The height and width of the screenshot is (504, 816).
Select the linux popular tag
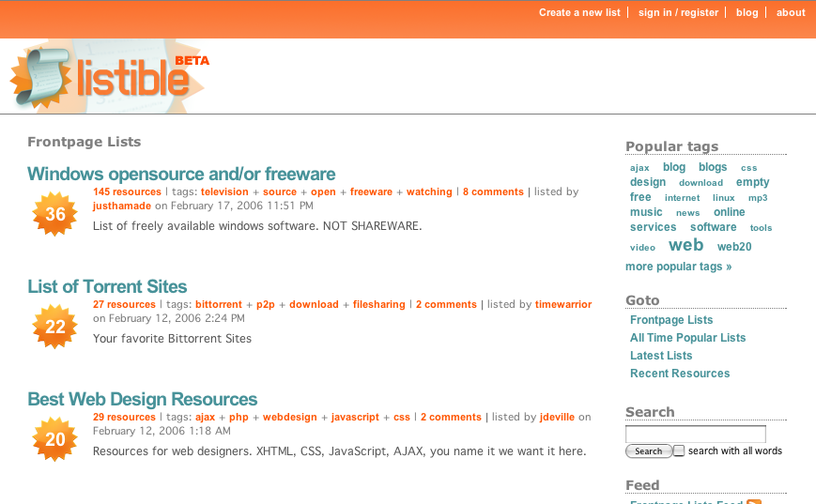(x=723, y=198)
